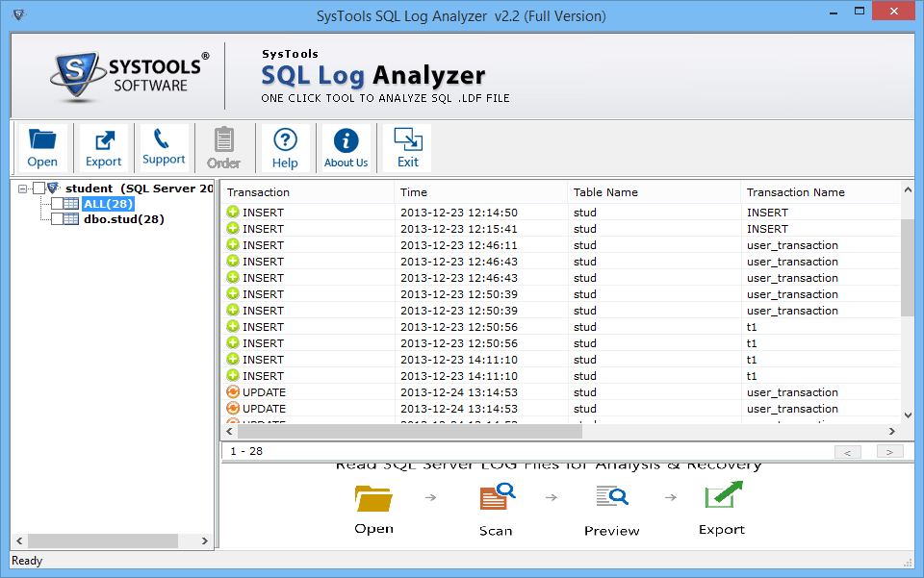Click the Export toolbar icon
The image size is (924, 578).
pyautogui.click(x=103, y=146)
